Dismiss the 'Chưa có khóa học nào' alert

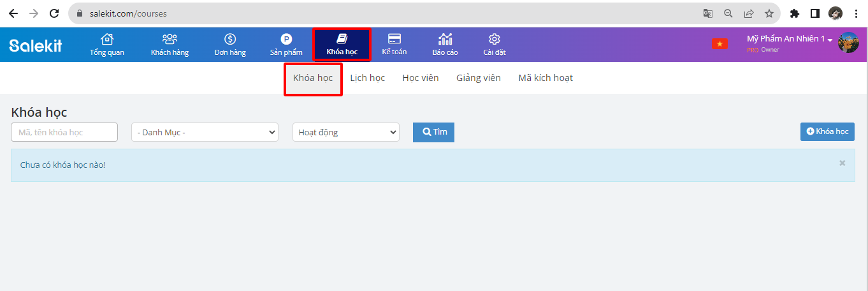coord(842,163)
